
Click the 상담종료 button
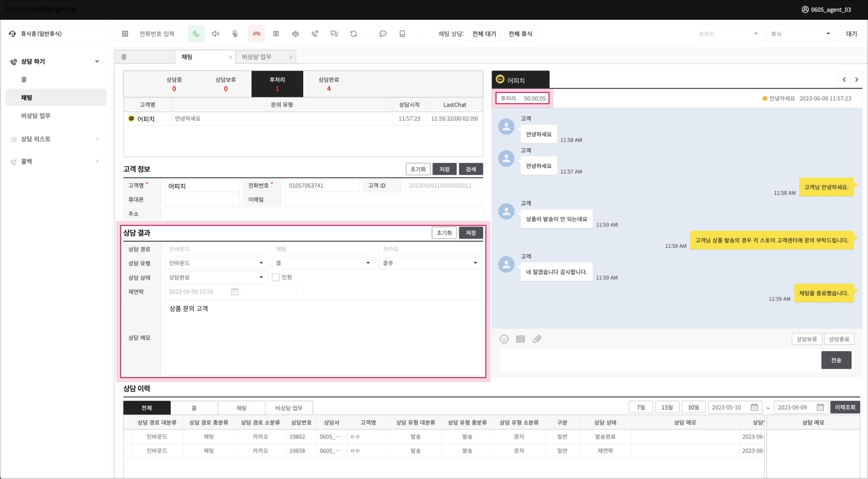(839, 339)
